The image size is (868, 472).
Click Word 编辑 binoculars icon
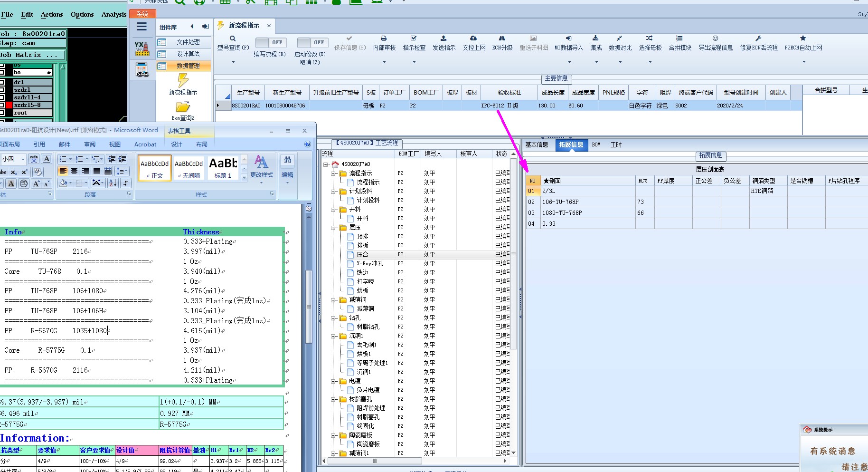287,160
